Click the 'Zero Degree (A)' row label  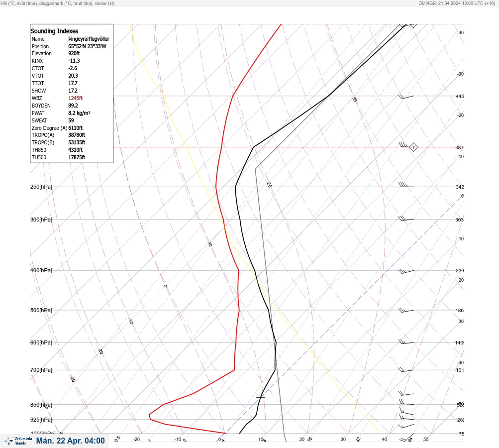pyautogui.click(x=49, y=128)
